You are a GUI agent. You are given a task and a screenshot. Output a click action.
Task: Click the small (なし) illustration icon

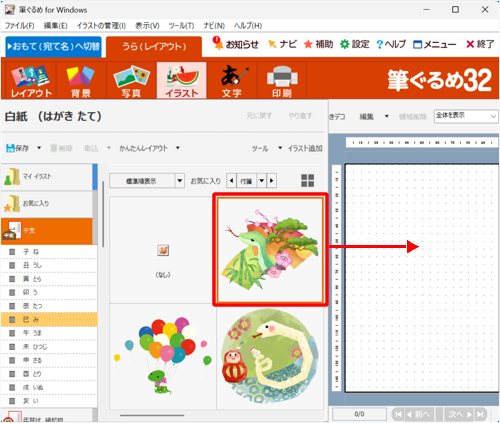point(163,250)
